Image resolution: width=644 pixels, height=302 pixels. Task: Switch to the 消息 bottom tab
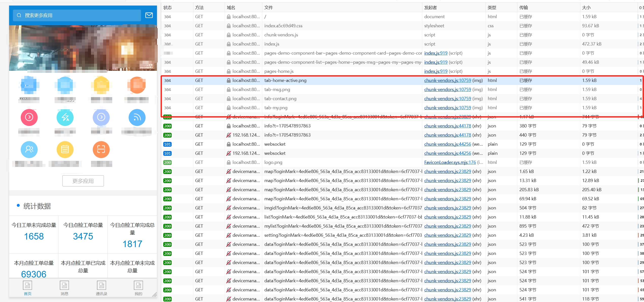click(64, 288)
